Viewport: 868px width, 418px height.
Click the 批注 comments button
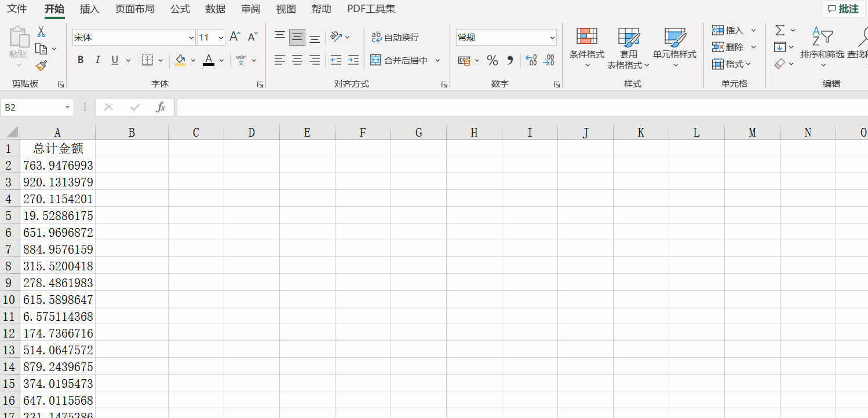click(x=843, y=9)
